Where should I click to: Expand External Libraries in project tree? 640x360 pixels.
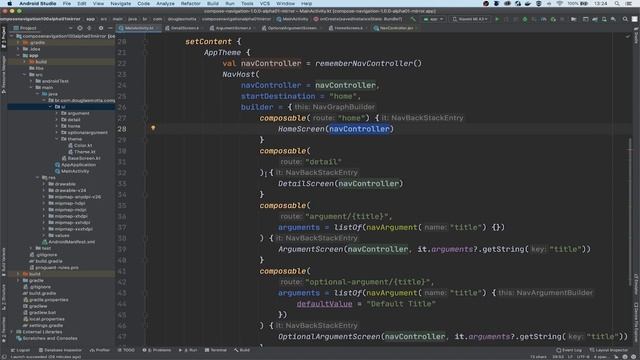click(x=12, y=332)
